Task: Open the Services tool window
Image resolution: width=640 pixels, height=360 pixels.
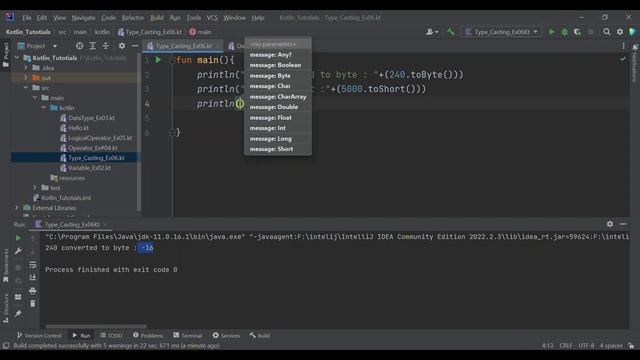Action: pos(226,336)
